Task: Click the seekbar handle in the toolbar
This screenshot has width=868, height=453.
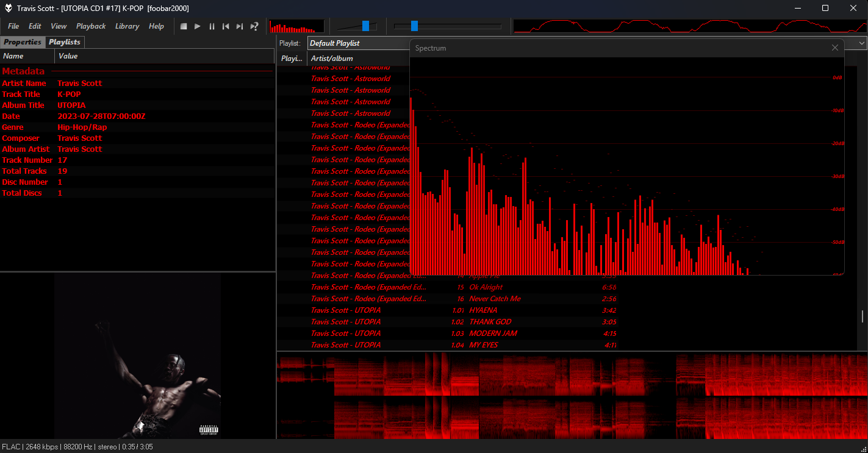Action: pyautogui.click(x=414, y=26)
